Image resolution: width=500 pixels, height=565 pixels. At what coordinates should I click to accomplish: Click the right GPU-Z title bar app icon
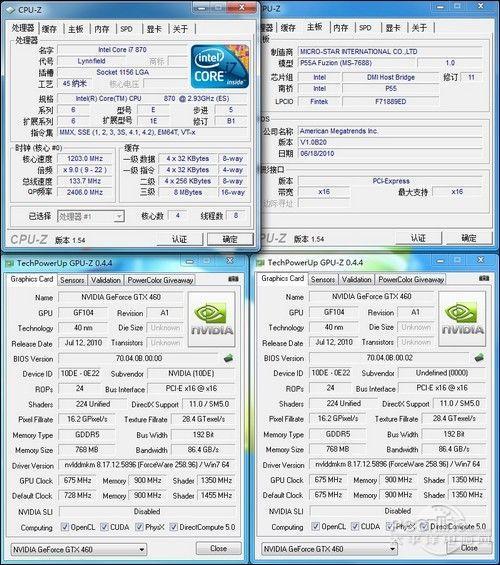pyautogui.click(x=260, y=263)
